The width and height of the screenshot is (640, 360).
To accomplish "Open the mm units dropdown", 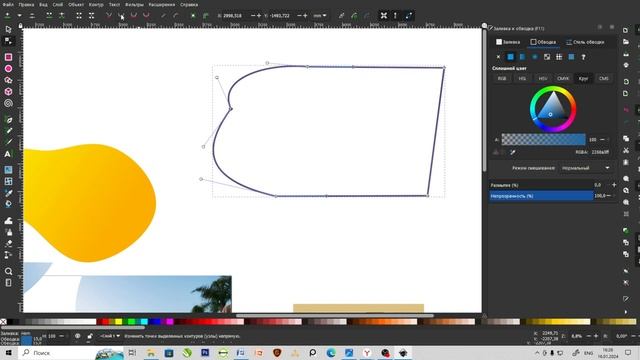I will (x=320, y=16).
